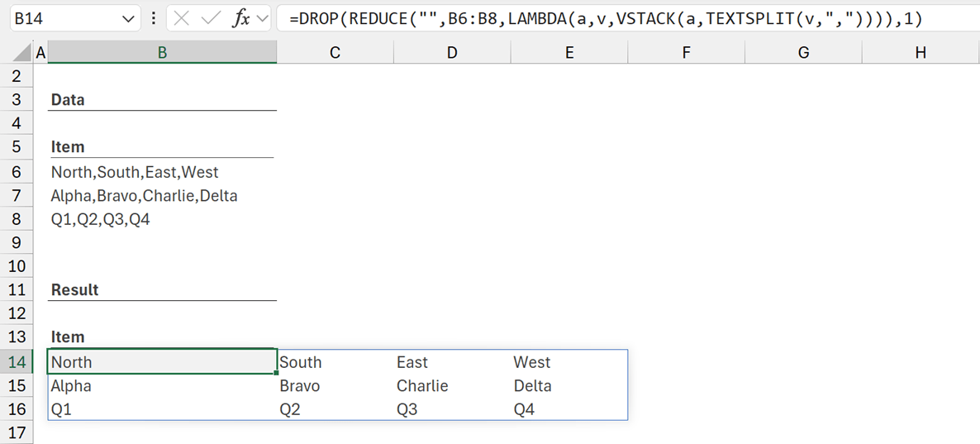
Task: Expand the dropdown chevron next to fx
Action: [262, 19]
